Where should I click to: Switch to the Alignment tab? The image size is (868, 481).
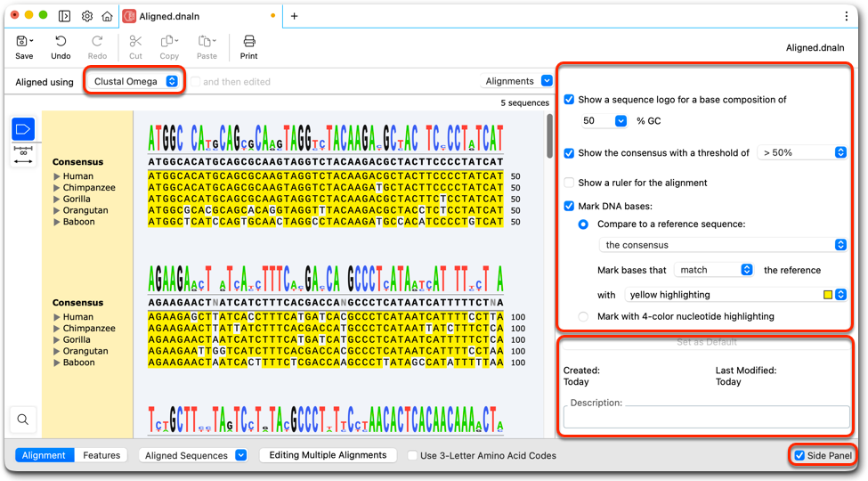[44, 455]
